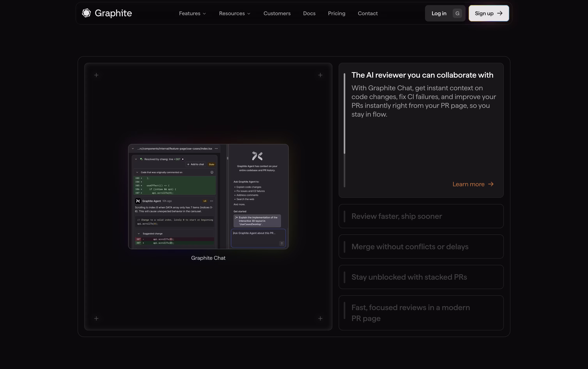Screen dimensions: 588x369
Task: Go to the Customers page
Action: (x=277, y=13)
